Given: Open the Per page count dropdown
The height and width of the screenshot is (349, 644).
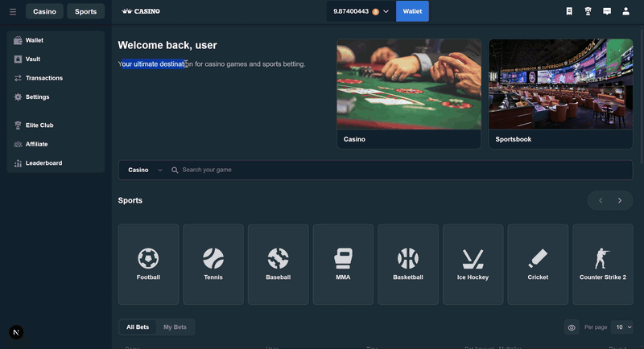Looking at the screenshot, I should click(x=622, y=327).
